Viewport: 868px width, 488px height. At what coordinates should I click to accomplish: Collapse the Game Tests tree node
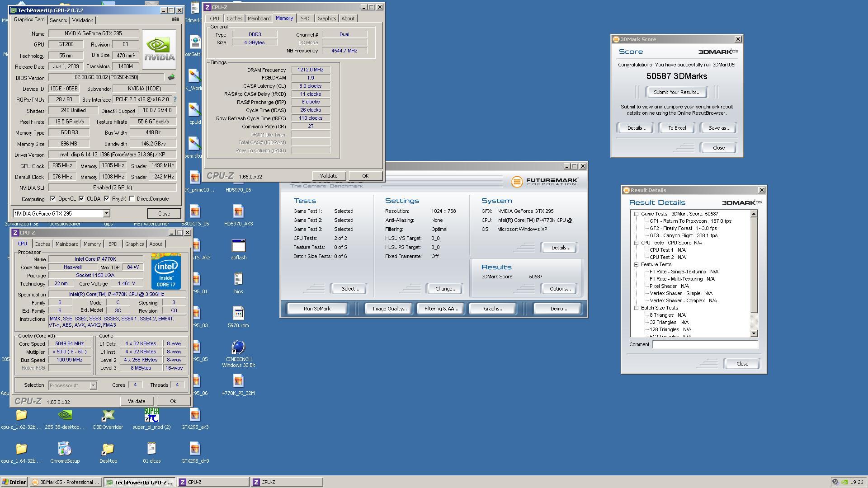(x=636, y=214)
